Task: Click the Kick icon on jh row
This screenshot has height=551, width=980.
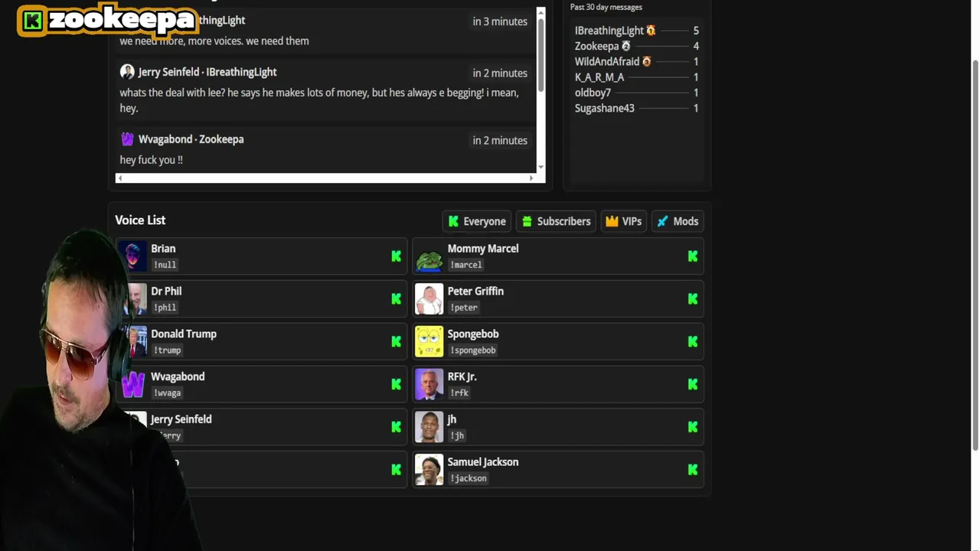Action: coord(692,427)
